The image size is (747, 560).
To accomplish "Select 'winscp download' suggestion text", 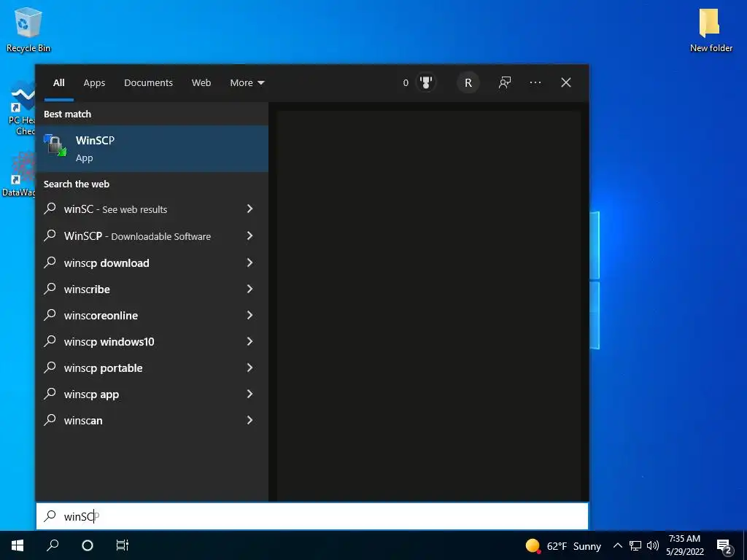I will (107, 262).
